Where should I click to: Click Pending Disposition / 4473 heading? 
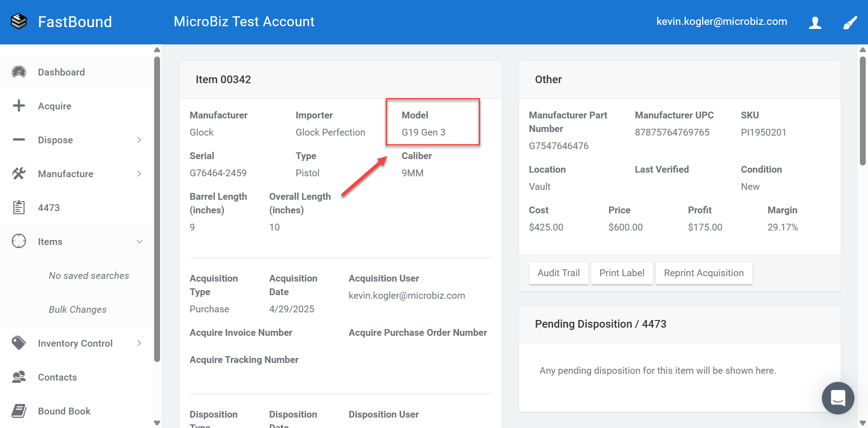(x=600, y=324)
